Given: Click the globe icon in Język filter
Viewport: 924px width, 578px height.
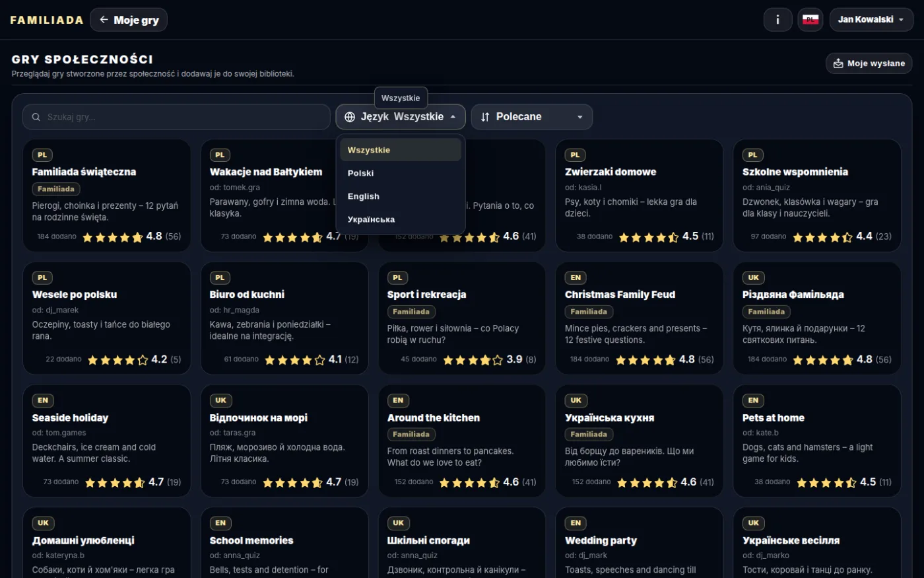Looking at the screenshot, I should tap(350, 117).
